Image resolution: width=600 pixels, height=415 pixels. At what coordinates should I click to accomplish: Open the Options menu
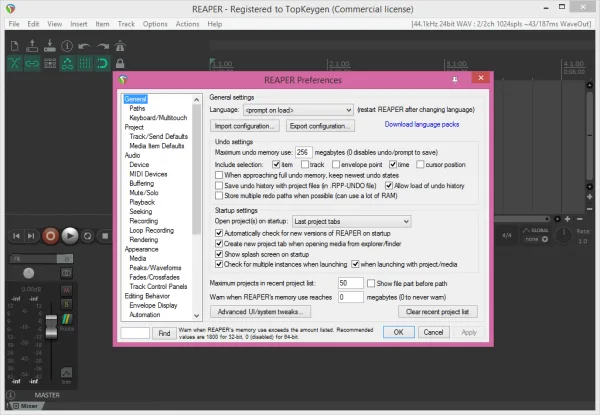pos(155,24)
